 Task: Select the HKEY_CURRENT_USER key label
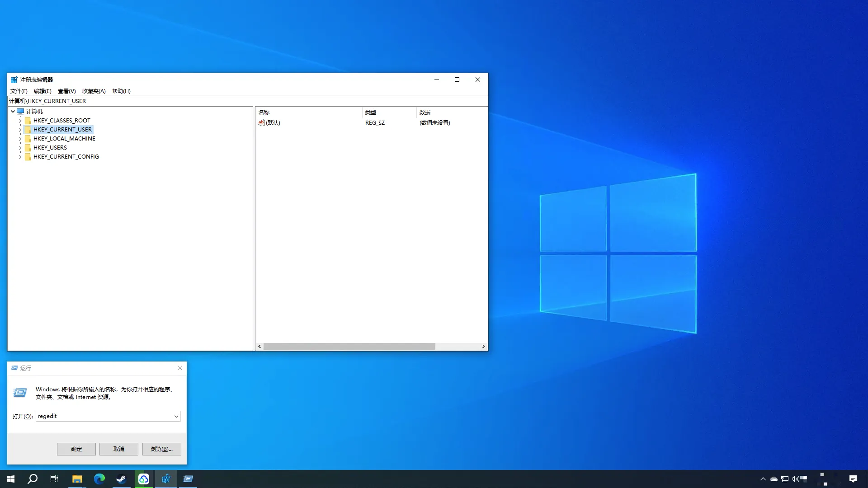(x=62, y=130)
